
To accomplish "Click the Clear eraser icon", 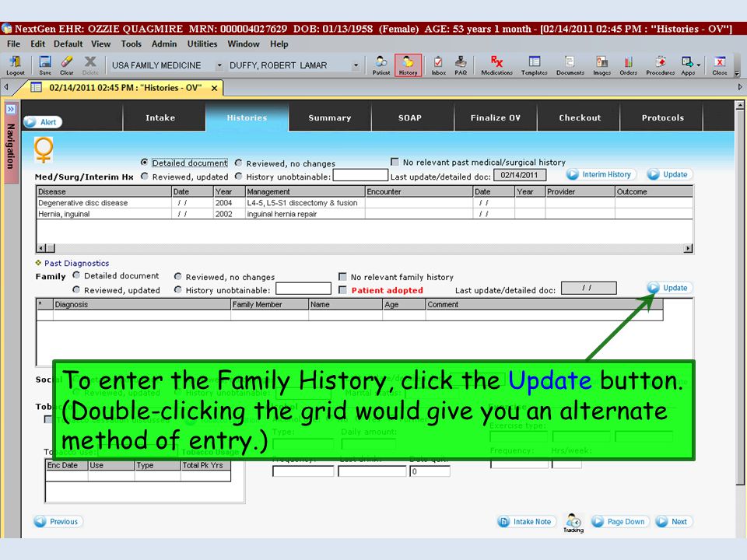I will (67, 65).
